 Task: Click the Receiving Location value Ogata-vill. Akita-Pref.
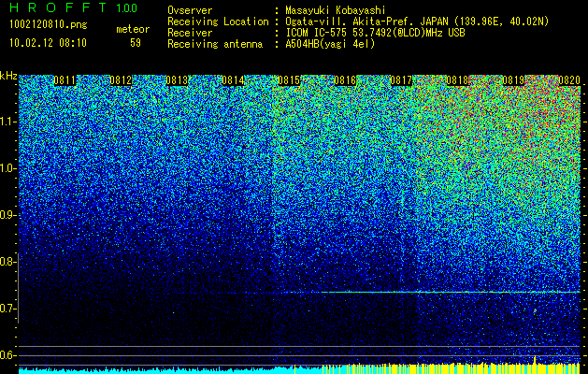[x=351, y=22]
